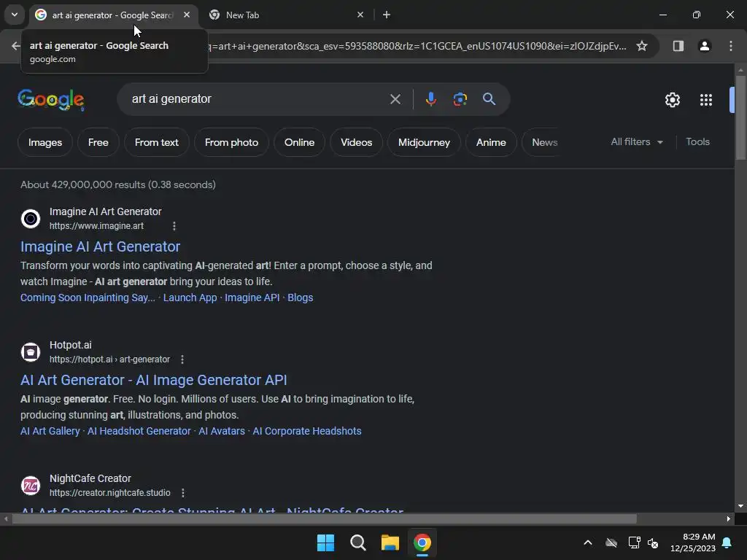Filter results by Images
This screenshot has height=560, width=747.
44,142
